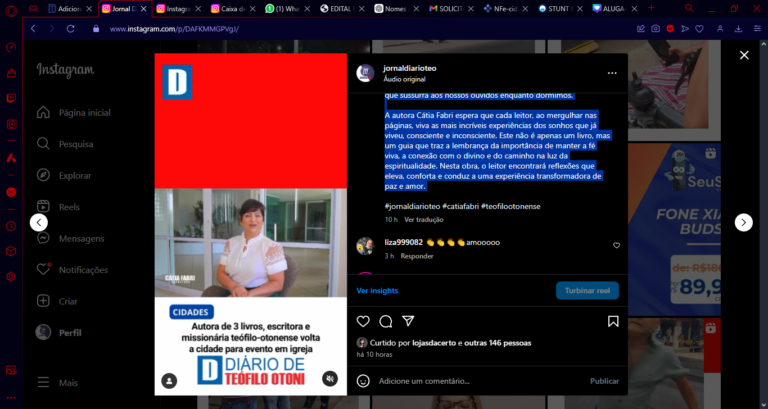Viewport: 768px width, 409px height.
Task: Expand the Mais menu
Action: (x=57, y=383)
